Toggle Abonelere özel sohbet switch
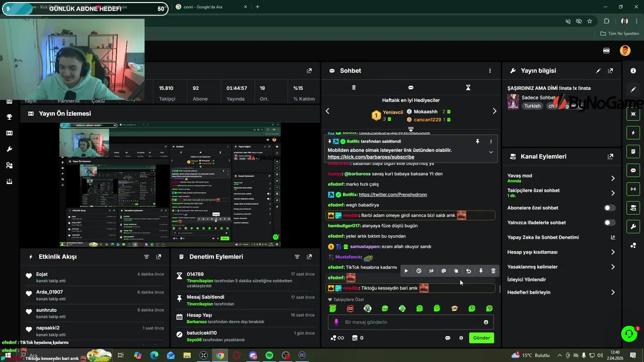 click(609, 208)
